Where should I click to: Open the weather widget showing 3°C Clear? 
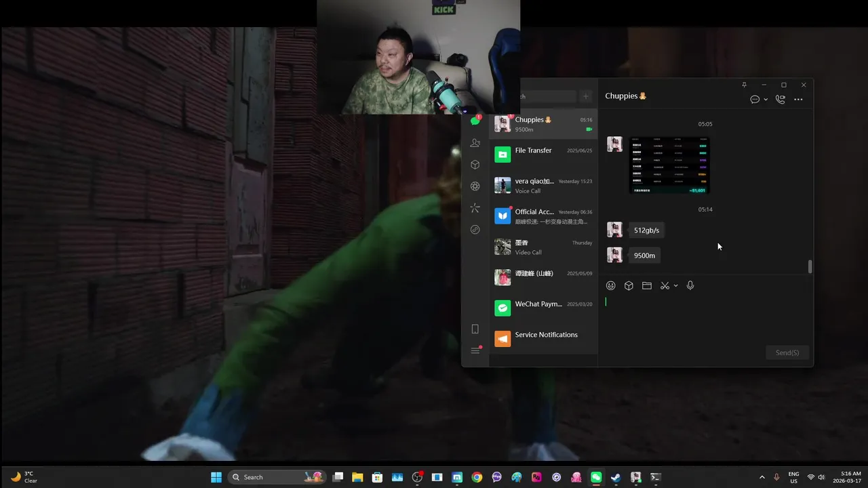[24, 477]
